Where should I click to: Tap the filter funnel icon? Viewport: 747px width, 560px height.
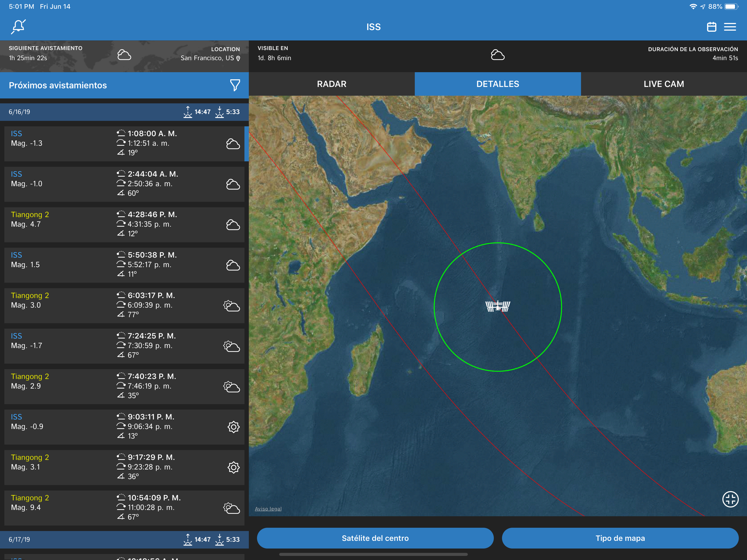coord(235,85)
